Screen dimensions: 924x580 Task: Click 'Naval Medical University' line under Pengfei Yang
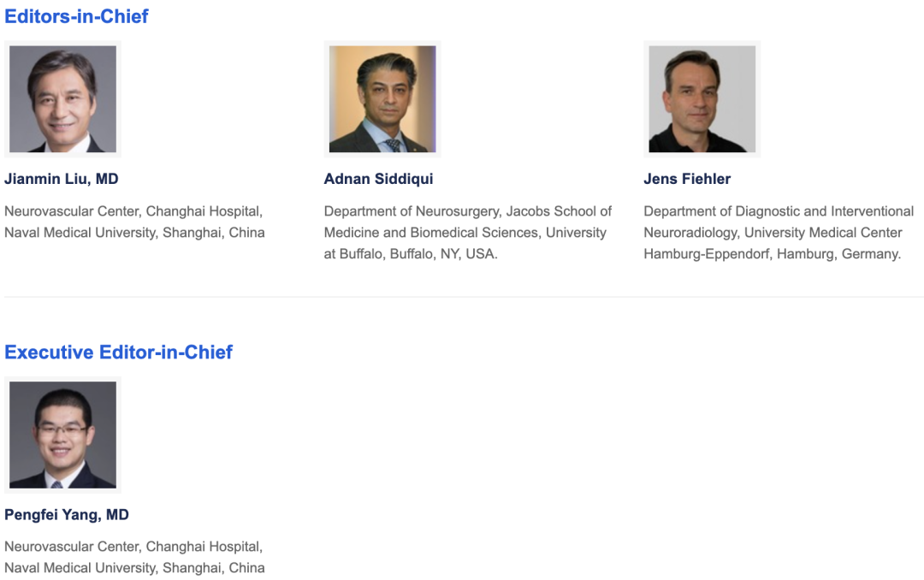(134, 568)
